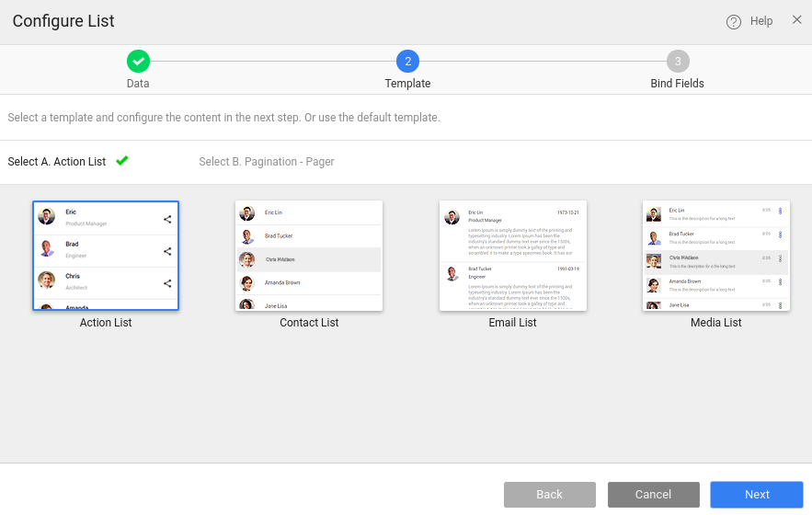The height and width of the screenshot is (515, 812).
Task: Open the Select A. Action List tab
Action: click(x=57, y=162)
